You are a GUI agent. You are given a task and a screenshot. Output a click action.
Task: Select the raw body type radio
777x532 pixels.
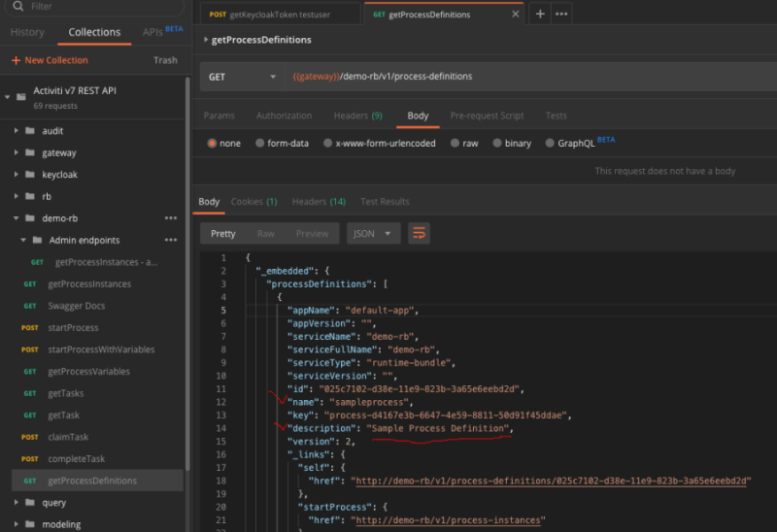tap(453, 143)
